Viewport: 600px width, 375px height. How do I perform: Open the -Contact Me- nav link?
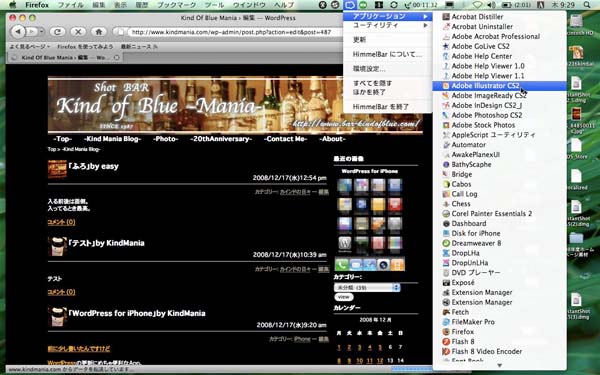285,139
